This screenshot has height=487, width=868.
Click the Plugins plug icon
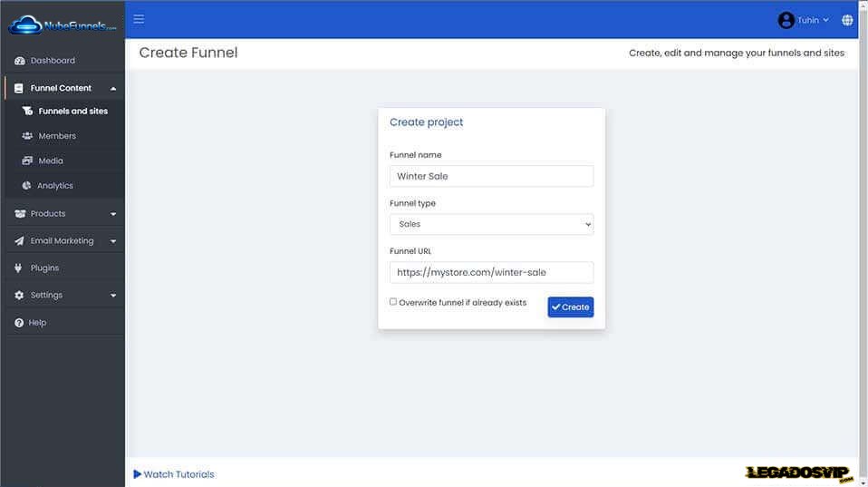click(19, 268)
